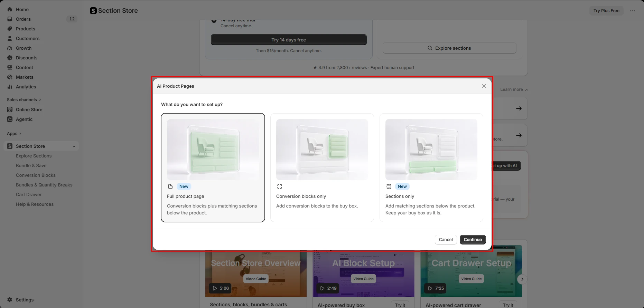Screen dimensions: 644x308
Task: Click next arrow in video guides carousel
Action: [x=522, y=279]
